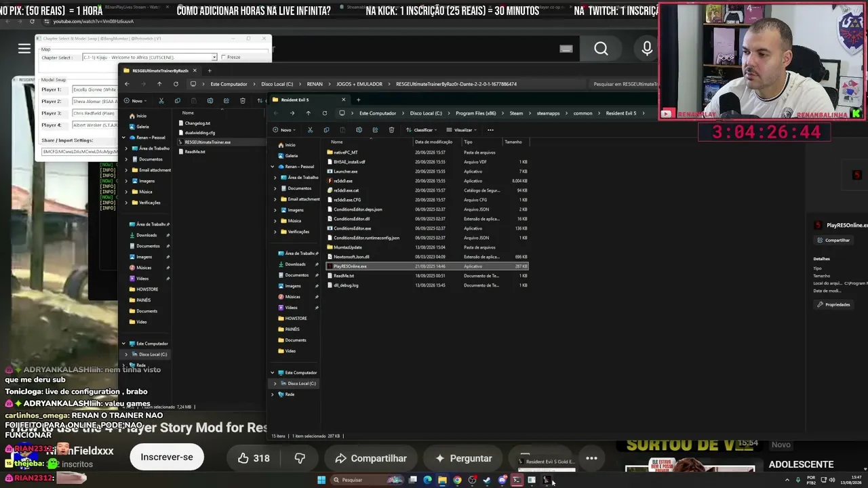This screenshot has height=488, width=868.
Task: Refresh the Resident Evil 5 folder view
Action: 324,113
